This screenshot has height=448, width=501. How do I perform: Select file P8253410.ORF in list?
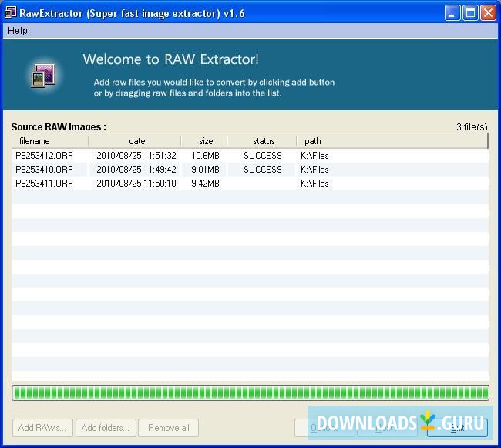click(44, 170)
